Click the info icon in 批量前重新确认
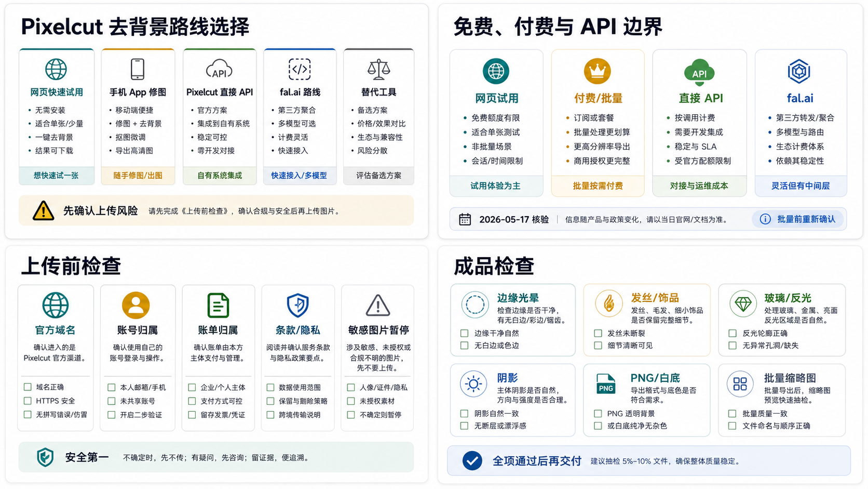The image size is (868, 489). [x=765, y=219]
